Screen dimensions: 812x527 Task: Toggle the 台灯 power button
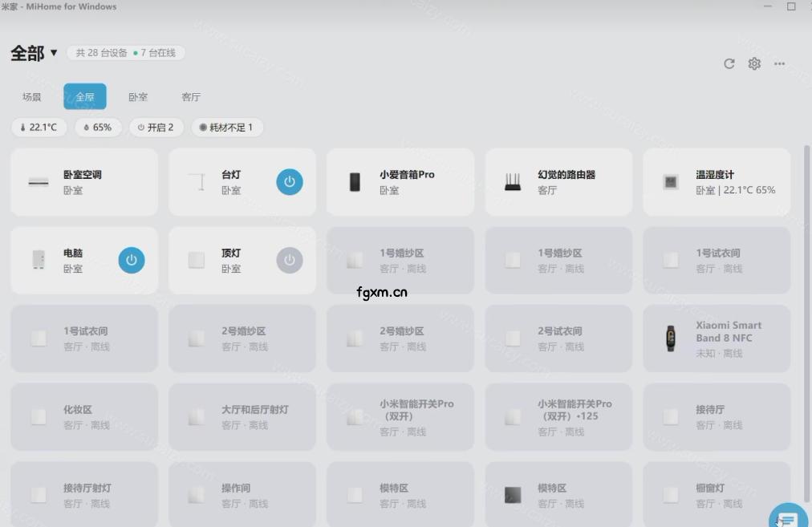[x=290, y=182]
